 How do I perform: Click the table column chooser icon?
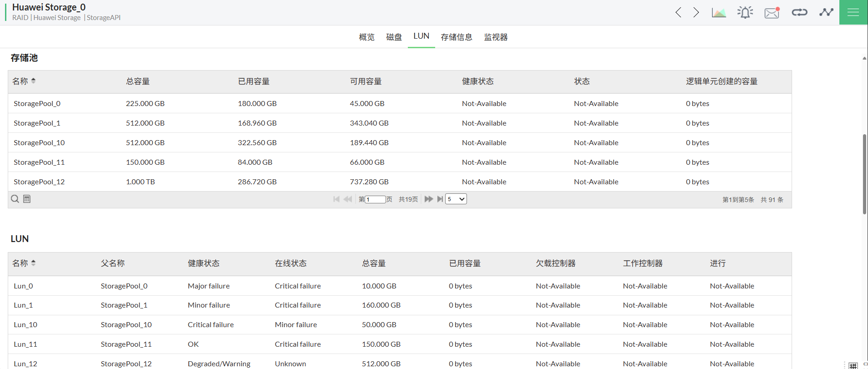click(x=27, y=199)
